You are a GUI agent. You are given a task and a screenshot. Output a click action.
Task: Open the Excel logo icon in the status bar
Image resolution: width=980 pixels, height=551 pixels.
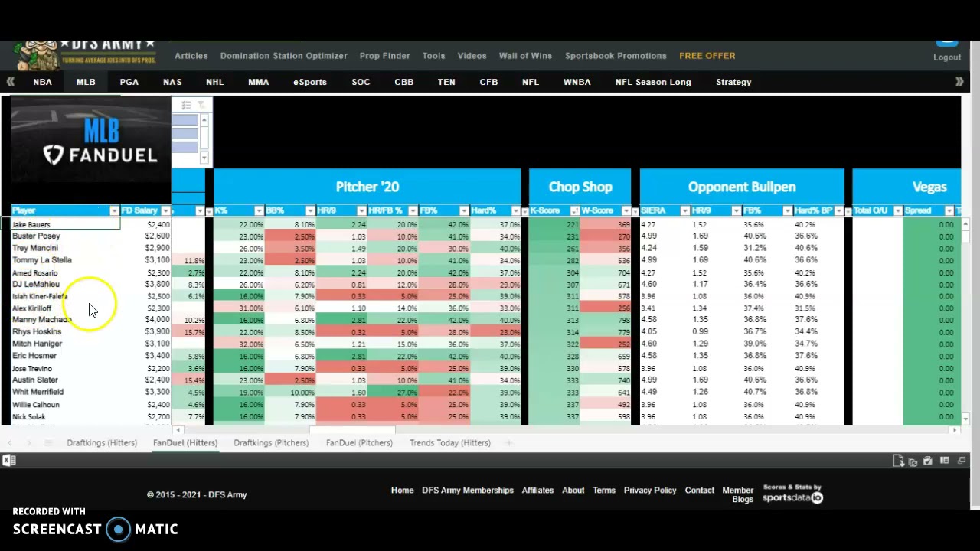[9, 461]
